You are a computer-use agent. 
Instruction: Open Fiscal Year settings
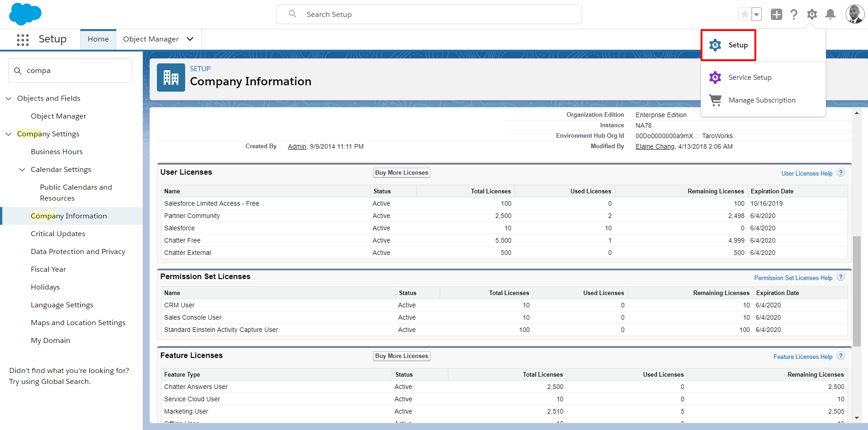tap(48, 269)
